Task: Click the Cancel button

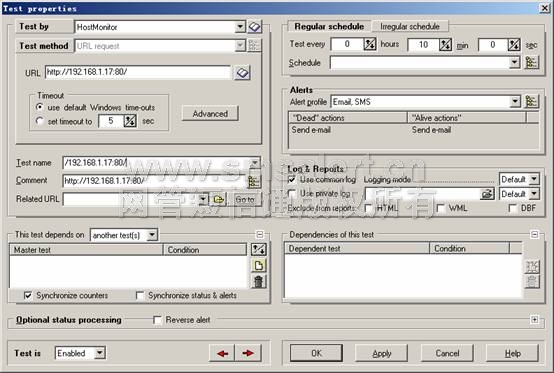Action: pos(447,353)
